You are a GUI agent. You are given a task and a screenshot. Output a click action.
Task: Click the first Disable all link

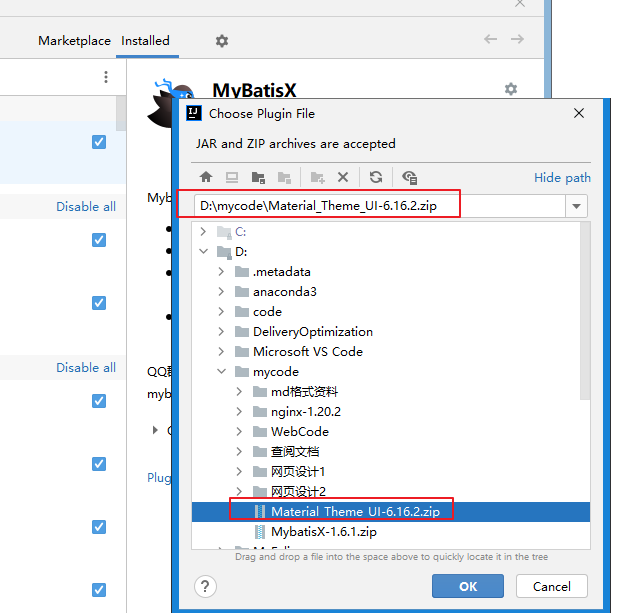click(x=86, y=207)
